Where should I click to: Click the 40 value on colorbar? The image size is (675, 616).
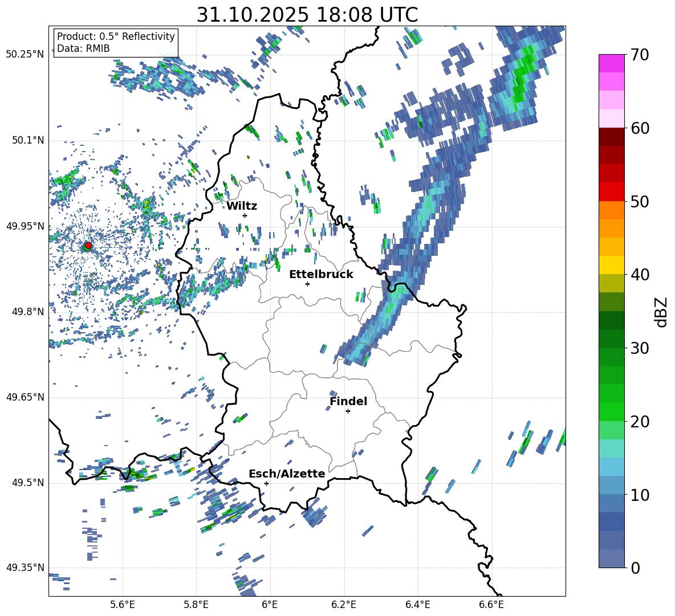click(x=640, y=275)
